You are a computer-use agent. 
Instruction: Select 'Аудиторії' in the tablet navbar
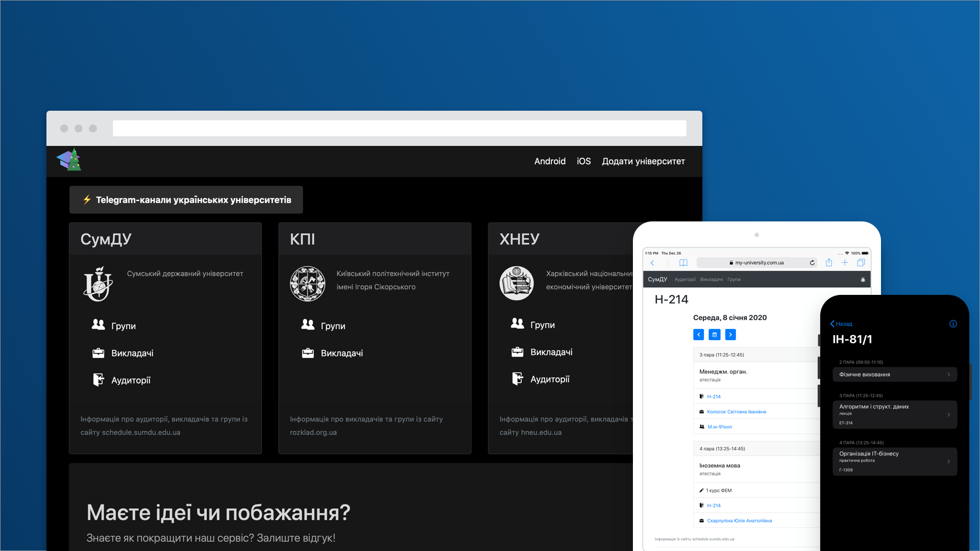click(x=685, y=280)
